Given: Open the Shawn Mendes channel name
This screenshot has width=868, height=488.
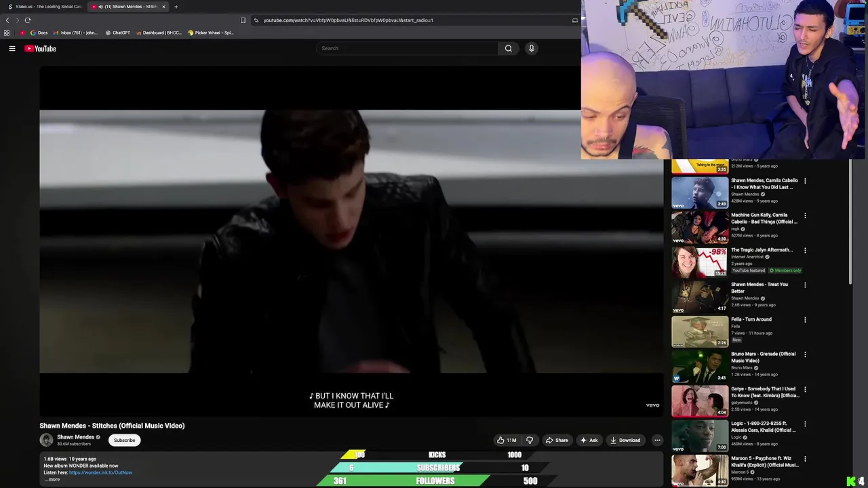Looking at the screenshot, I should click(75, 437).
